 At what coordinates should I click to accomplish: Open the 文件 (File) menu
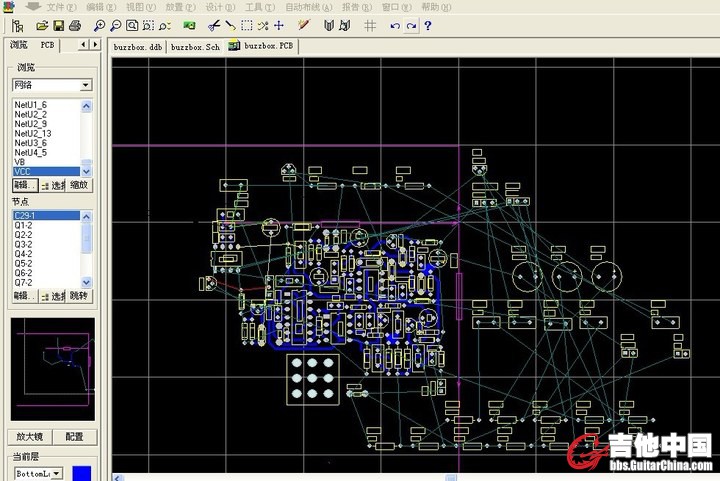click(61, 7)
